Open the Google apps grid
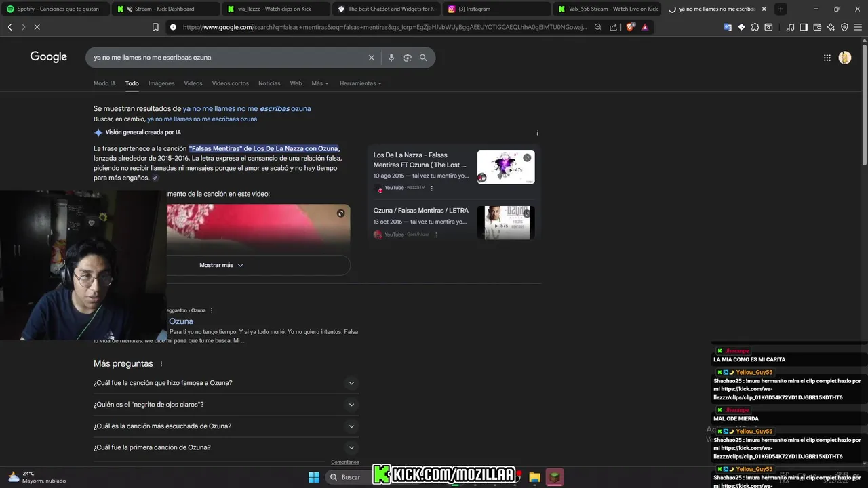 click(x=827, y=58)
